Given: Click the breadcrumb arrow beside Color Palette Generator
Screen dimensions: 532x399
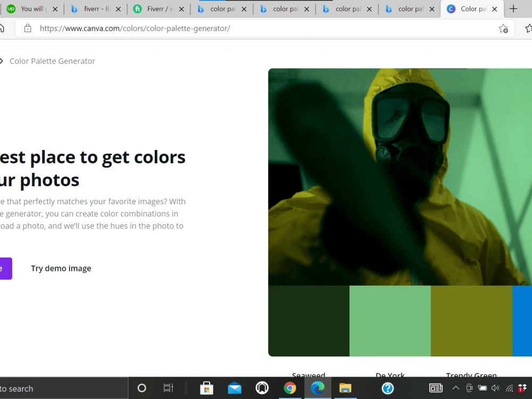Looking at the screenshot, I should click(2, 61).
